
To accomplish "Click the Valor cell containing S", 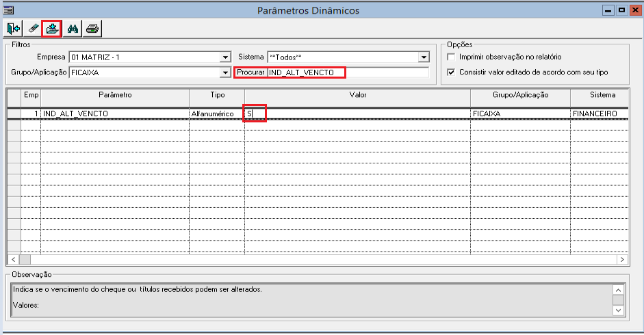I will point(357,113).
